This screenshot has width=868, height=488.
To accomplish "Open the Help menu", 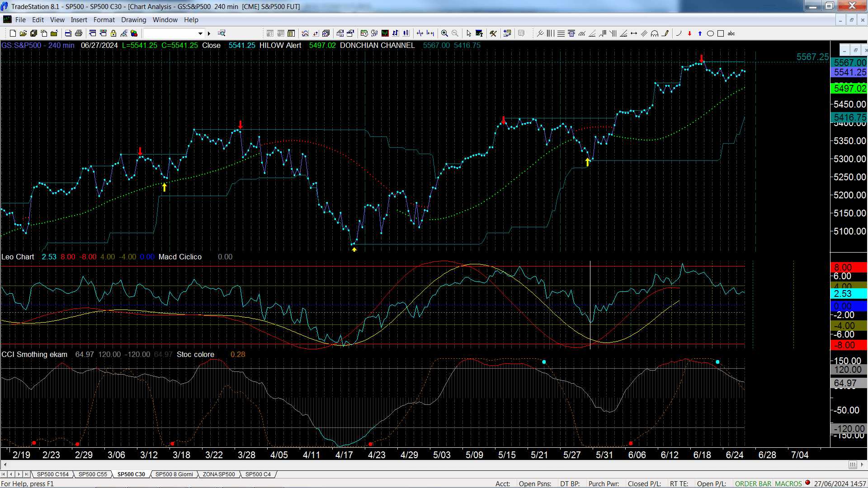I will pyautogui.click(x=191, y=20).
